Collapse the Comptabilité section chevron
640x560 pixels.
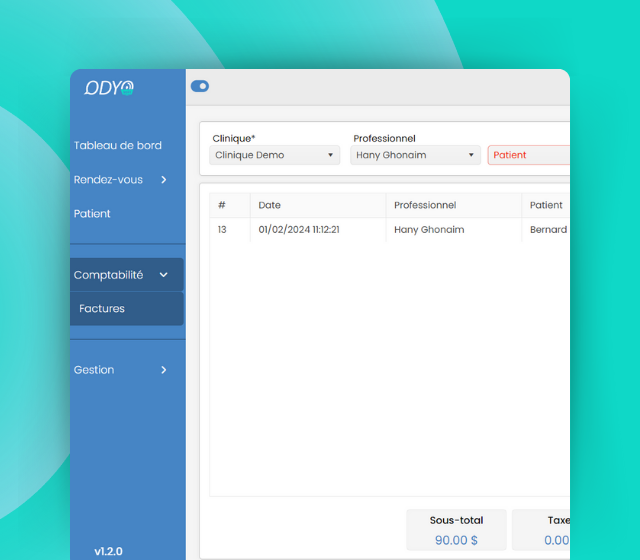(x=164, y=275)
